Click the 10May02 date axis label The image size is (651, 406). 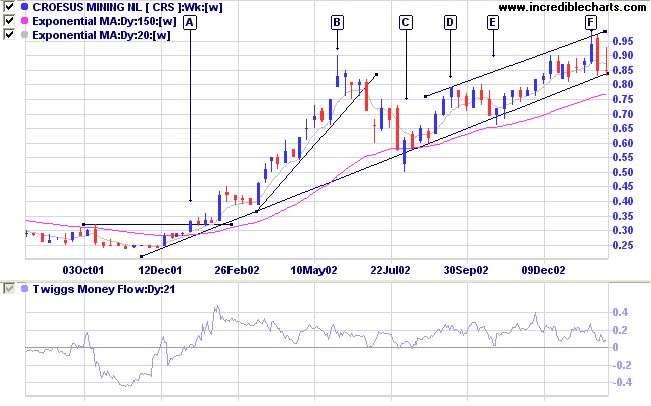pyautogui.click(x=314, y=270)
